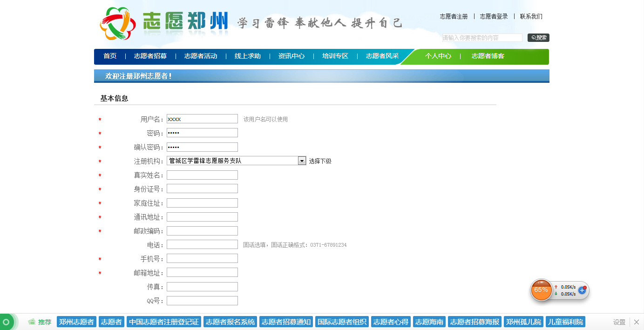The height and width of the screenshot is (330, 644).
Task: Open 设置 in the bottom bar
Action: (619, 322)
